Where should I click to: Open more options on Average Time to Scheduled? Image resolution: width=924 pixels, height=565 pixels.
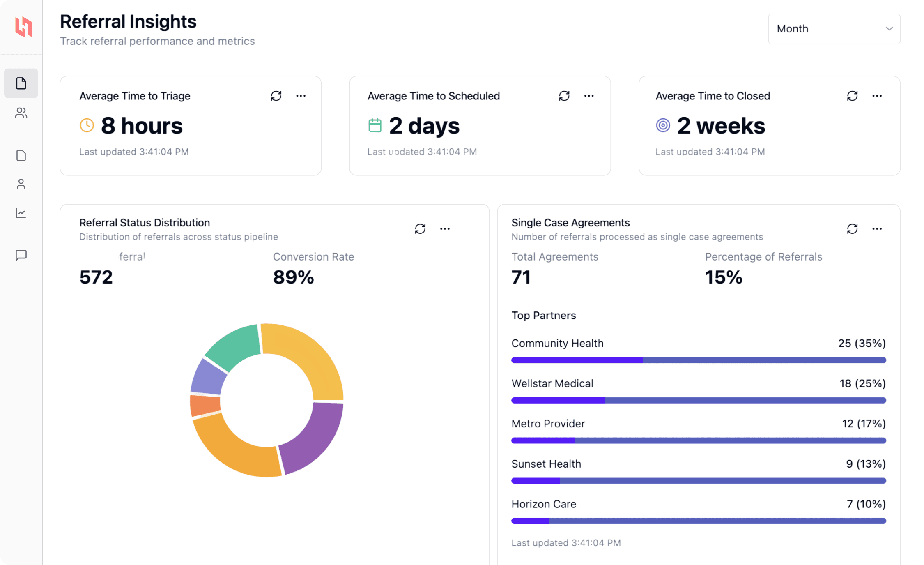pos(588,96)
